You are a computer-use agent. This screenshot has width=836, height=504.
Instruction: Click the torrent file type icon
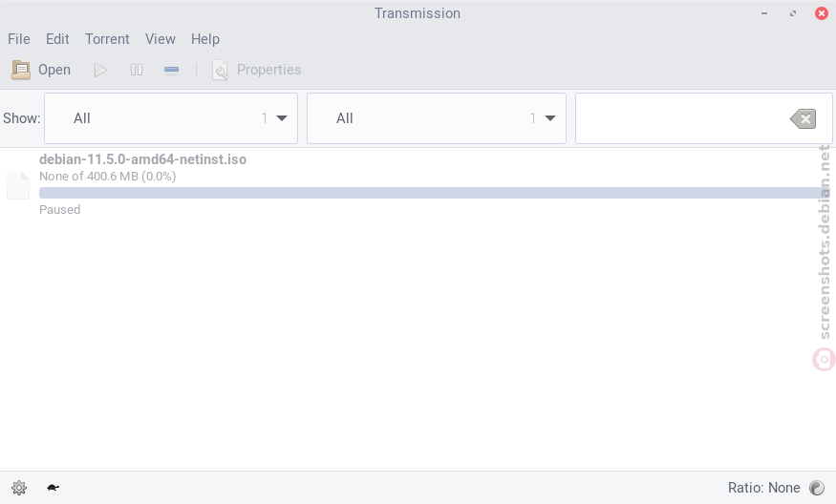pos(18,185)
